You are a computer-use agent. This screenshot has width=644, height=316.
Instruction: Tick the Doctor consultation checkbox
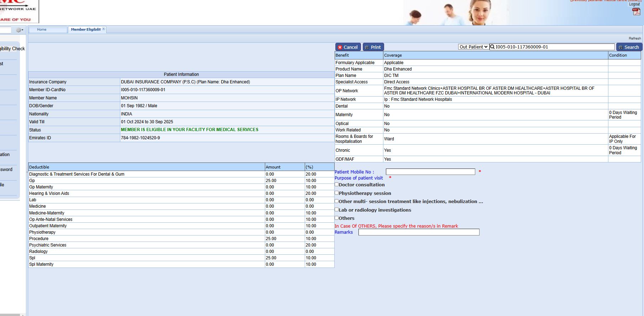pos(336,185)
